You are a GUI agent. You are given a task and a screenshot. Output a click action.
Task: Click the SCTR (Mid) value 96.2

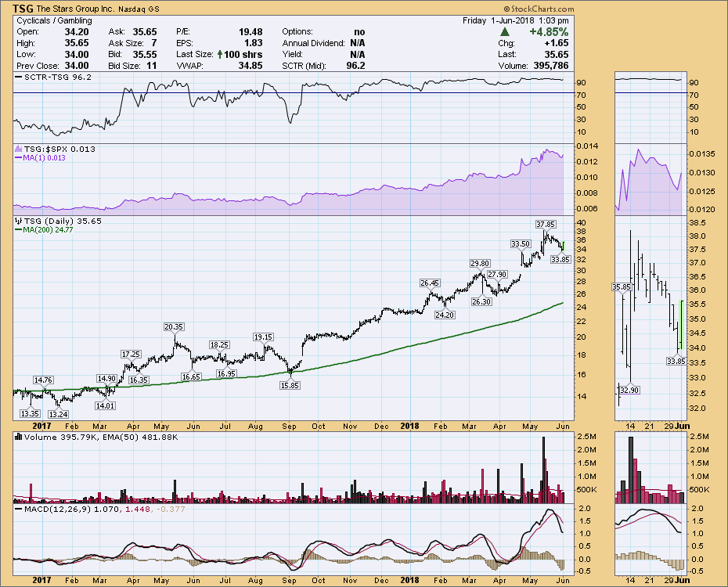tap(355, 66)
